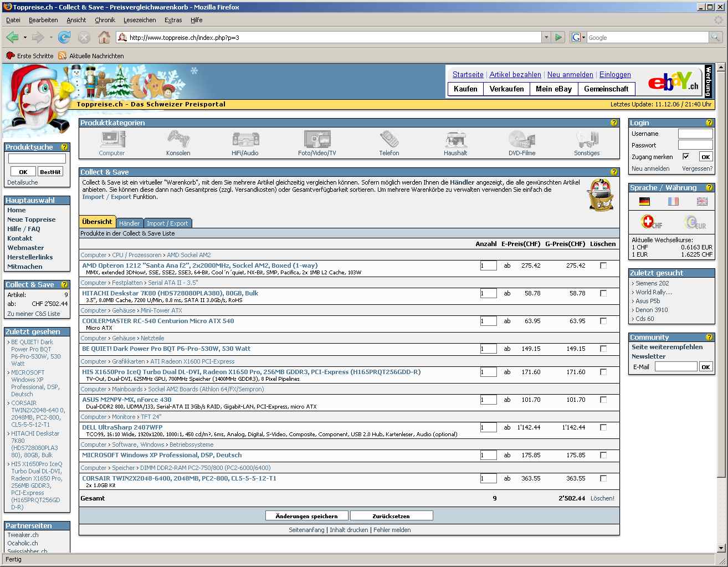Click the newsletter E-Mail field
728x567 pixels.
(676, 366)
